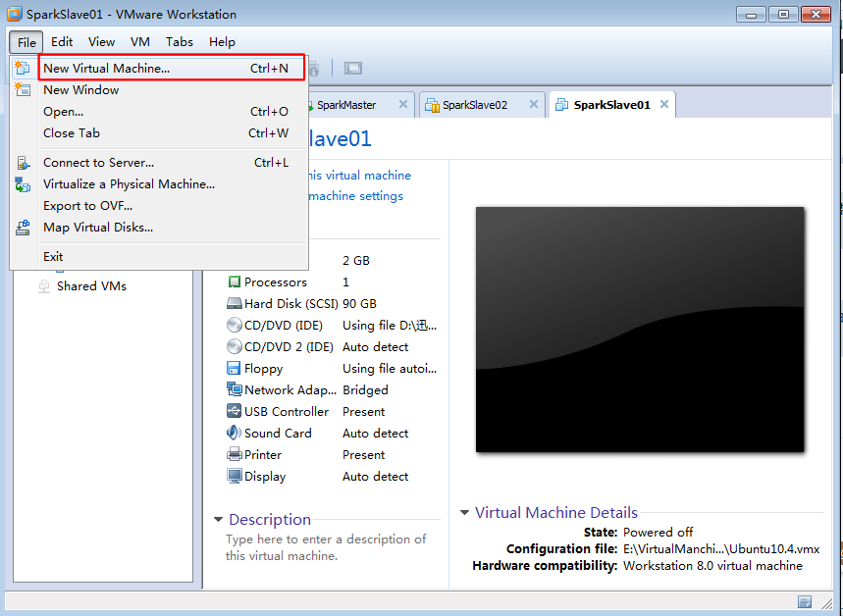Select the Hard Disk (SCSI) row
Image resolution: width=843 pixels, height=616 pixels.
[x=332, y=304]
